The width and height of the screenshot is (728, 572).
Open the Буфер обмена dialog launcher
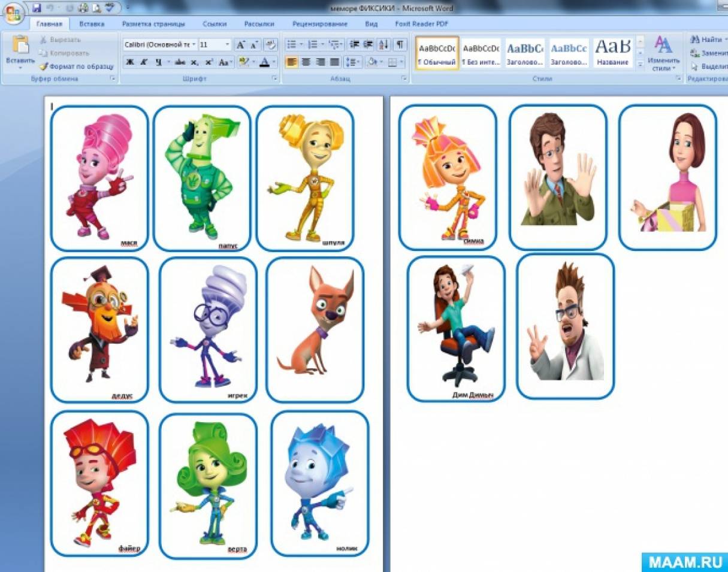tap(112, 79)
